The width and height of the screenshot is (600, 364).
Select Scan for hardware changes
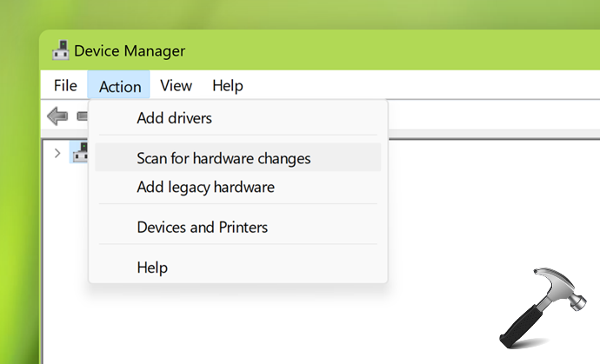pos(223,158)
